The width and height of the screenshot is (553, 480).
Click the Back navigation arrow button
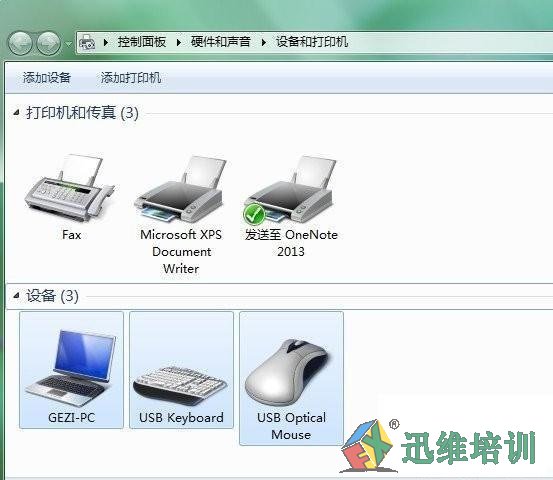[x=20, y=43]
